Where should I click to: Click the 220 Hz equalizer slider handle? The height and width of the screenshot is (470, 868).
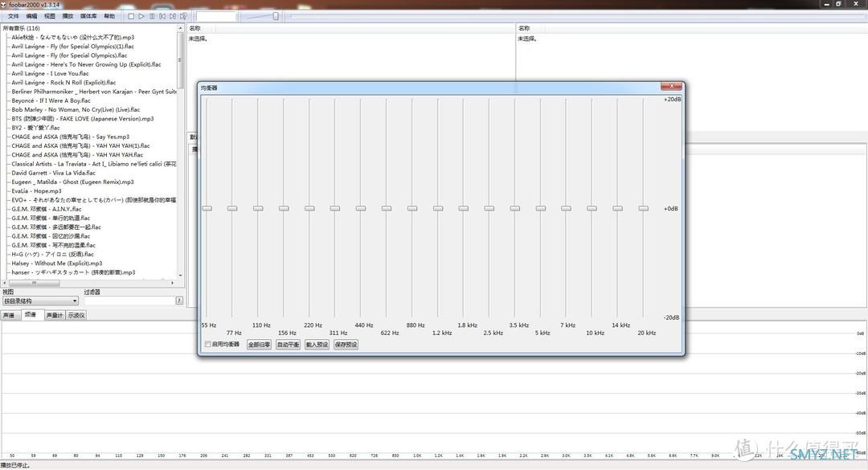point(309,208)
